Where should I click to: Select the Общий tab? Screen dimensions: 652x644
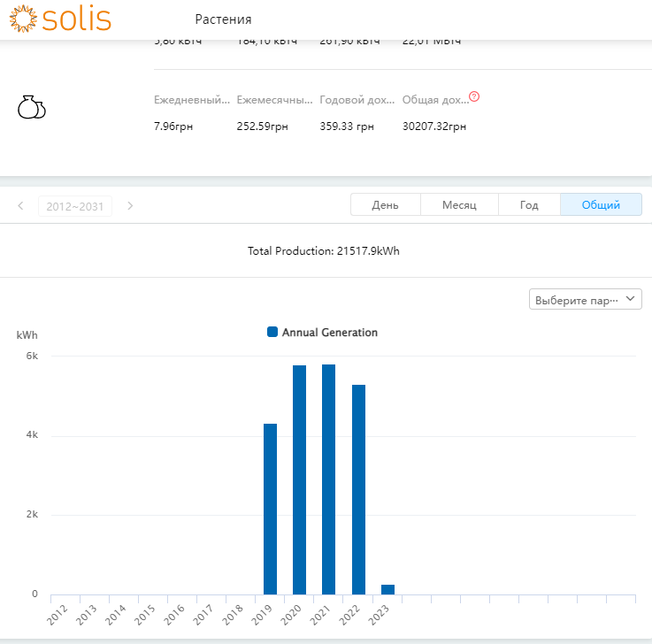coord(601,204)
